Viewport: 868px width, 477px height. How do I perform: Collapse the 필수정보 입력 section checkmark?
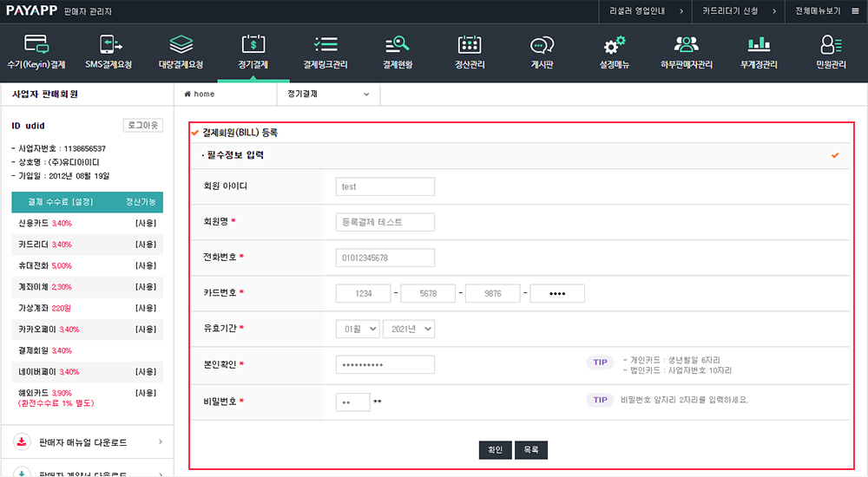835,155
